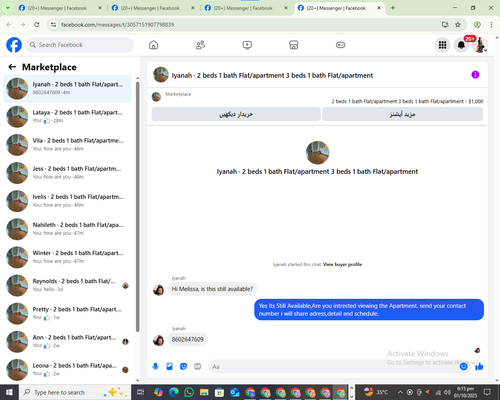Click the View buyer profile link
This screenshot has height=400, width=500.
342,264
